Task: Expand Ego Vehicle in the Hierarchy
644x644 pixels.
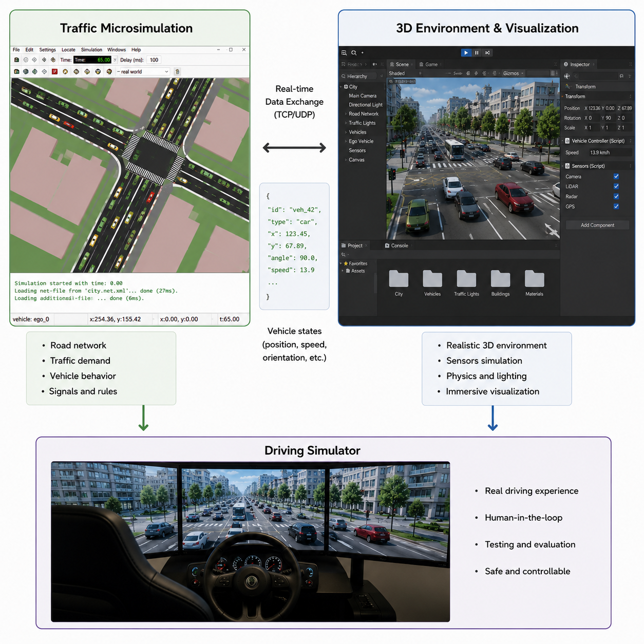Action: point(346,141)
